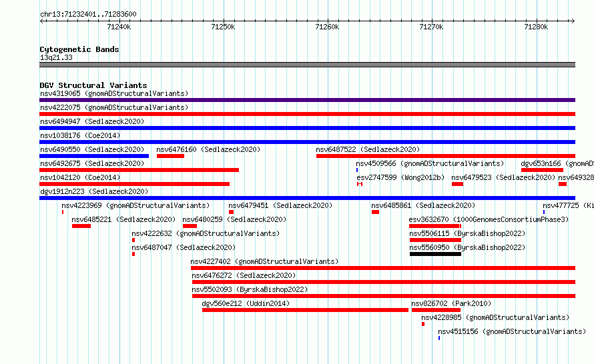Image resolution: width=594 pixels, height=364 pixels.
Task: Select the blue nsv6490550 variant bar
Action: (x=94, y=156)
